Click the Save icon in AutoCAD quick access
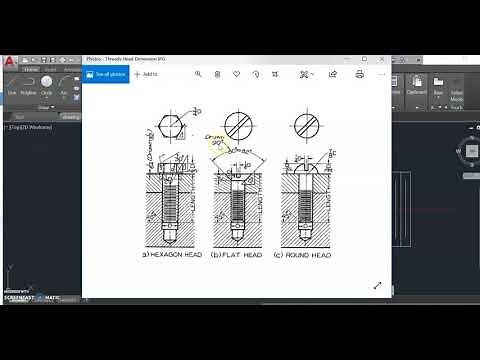Viewport: 480px width, 360px height. 44,60
